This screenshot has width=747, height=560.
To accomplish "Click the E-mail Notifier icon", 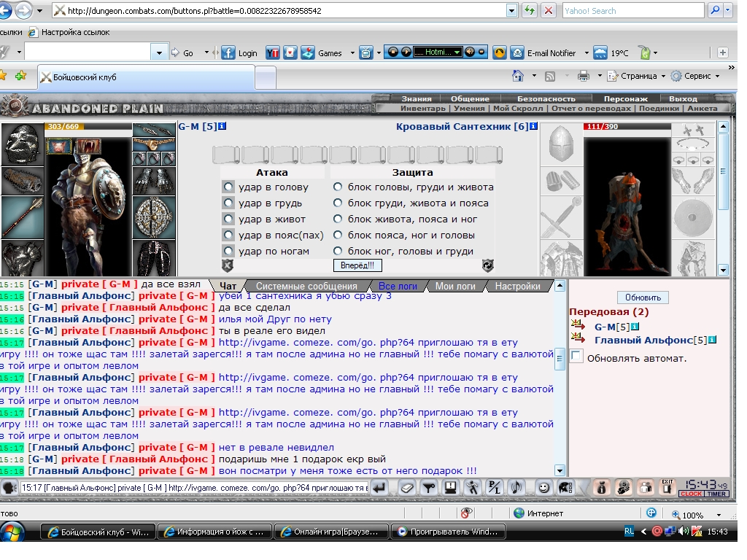I will click(x=517, y=52).
